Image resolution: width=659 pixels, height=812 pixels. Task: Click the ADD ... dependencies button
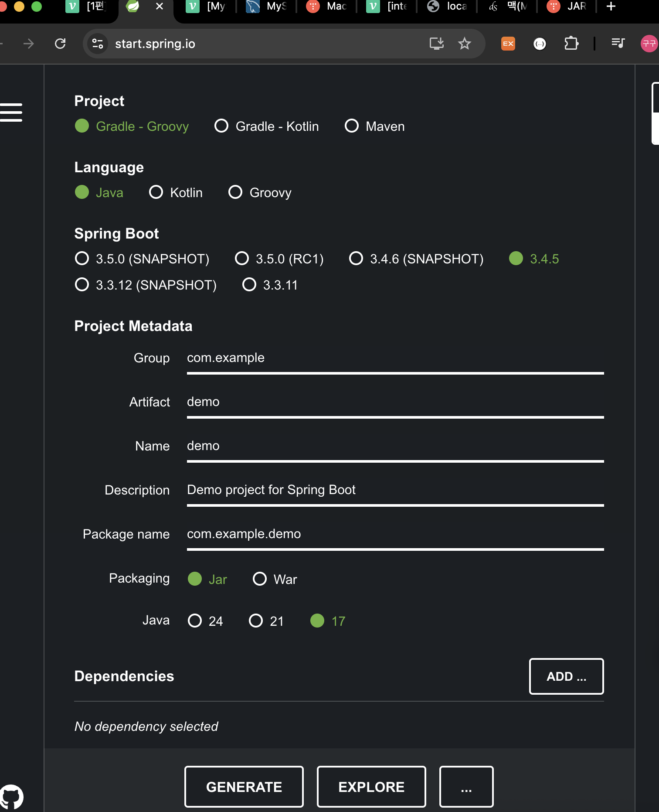click(566, 676)
